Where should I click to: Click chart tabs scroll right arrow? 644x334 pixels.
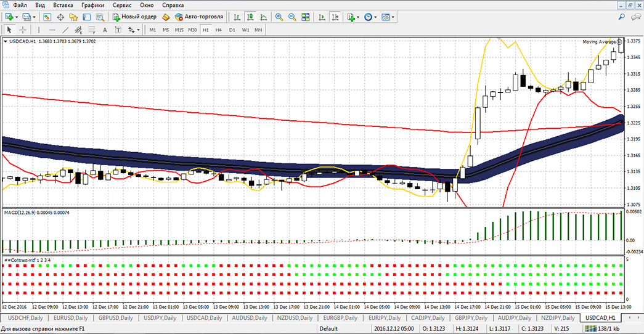[639, 317]
